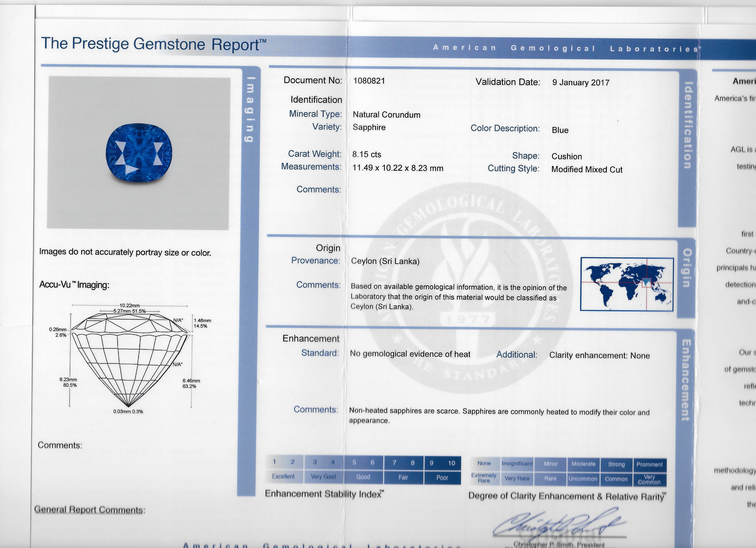Select the value "Modified Mixed Cut"
756x548 pixels.
click(587, 169)
